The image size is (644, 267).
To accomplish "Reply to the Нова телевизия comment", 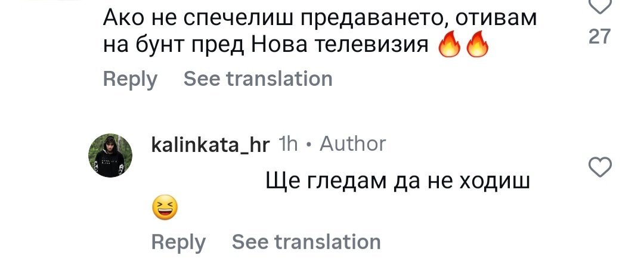I will tap(130, 79).
